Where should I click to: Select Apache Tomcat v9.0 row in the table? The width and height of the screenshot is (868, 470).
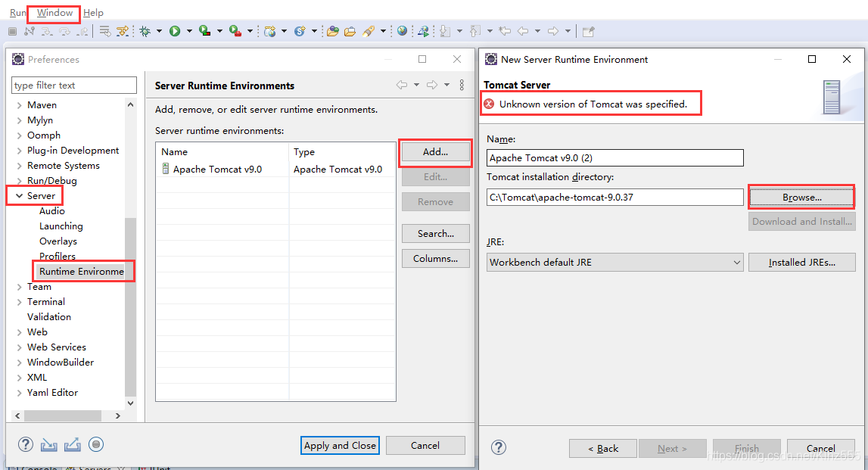(x=275, y=170)
